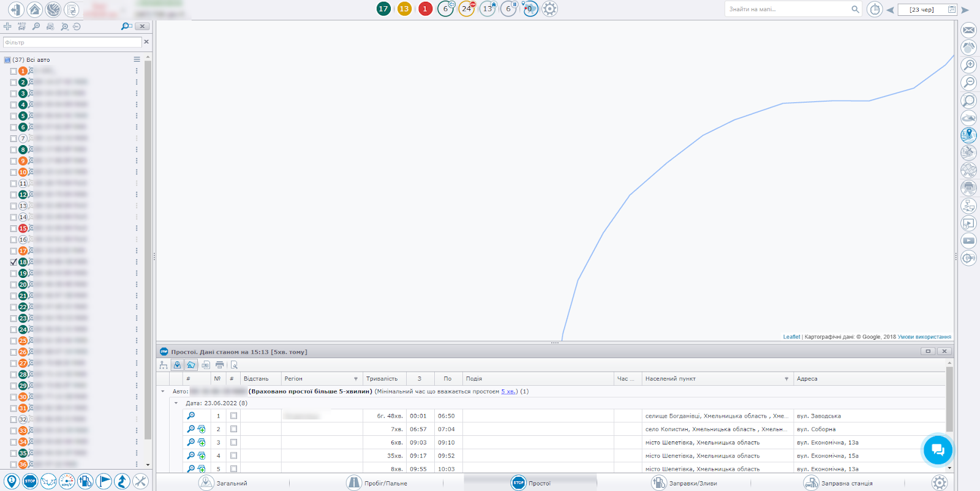Open the wrench and screwdriver tools icon
Viewport: 980px width, 491px height.
click(140, 481)
